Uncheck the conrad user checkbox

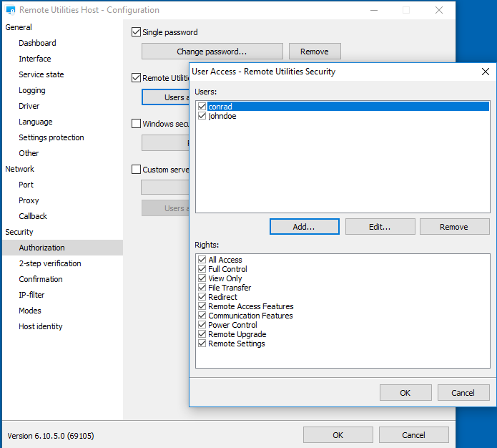pos(202,107)
